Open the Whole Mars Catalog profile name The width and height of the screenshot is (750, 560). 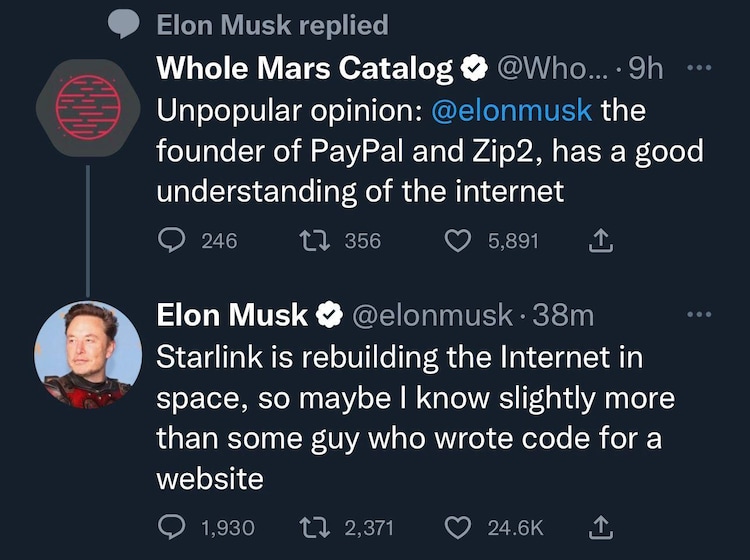(x=305, y=68)
